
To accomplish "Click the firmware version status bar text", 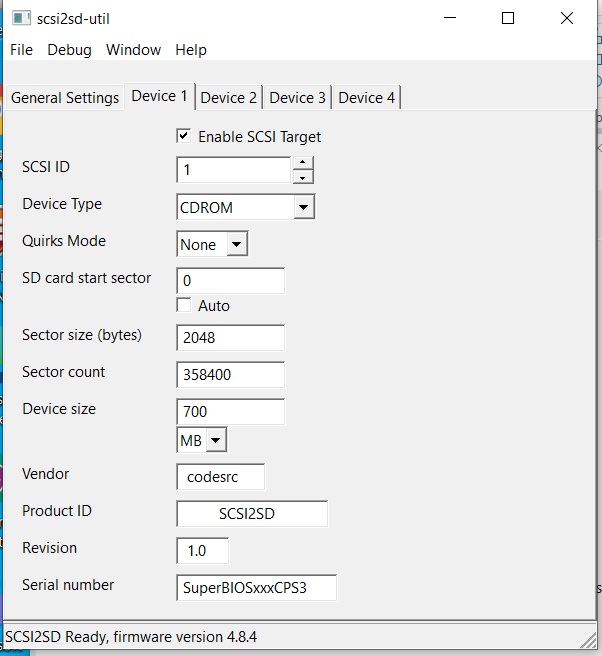I will click(131, 637).
